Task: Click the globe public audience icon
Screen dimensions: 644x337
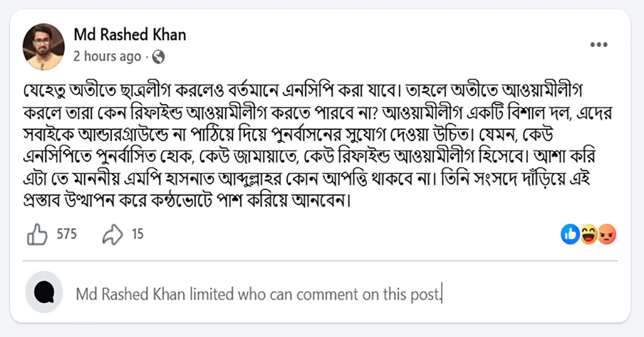Action: (159, 56)
